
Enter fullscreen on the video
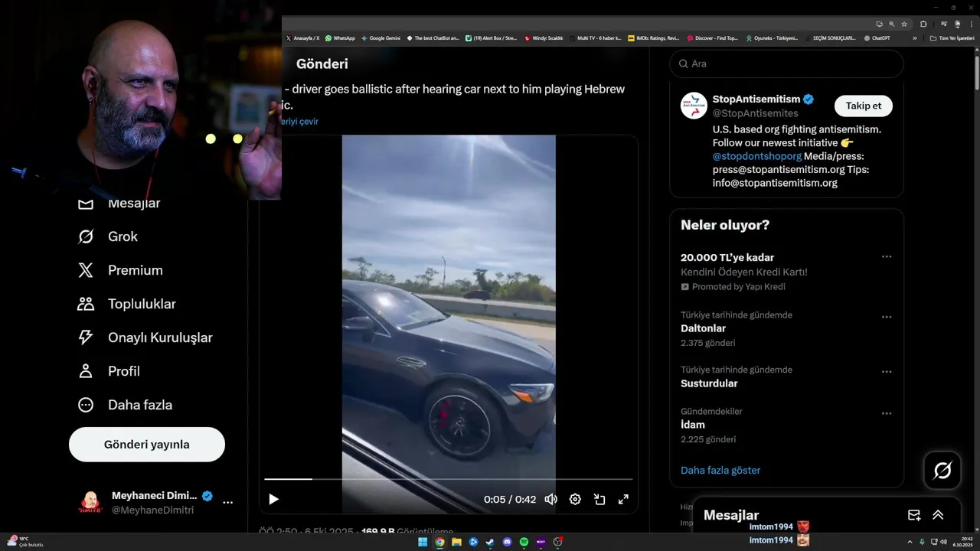tap(623, 499)
